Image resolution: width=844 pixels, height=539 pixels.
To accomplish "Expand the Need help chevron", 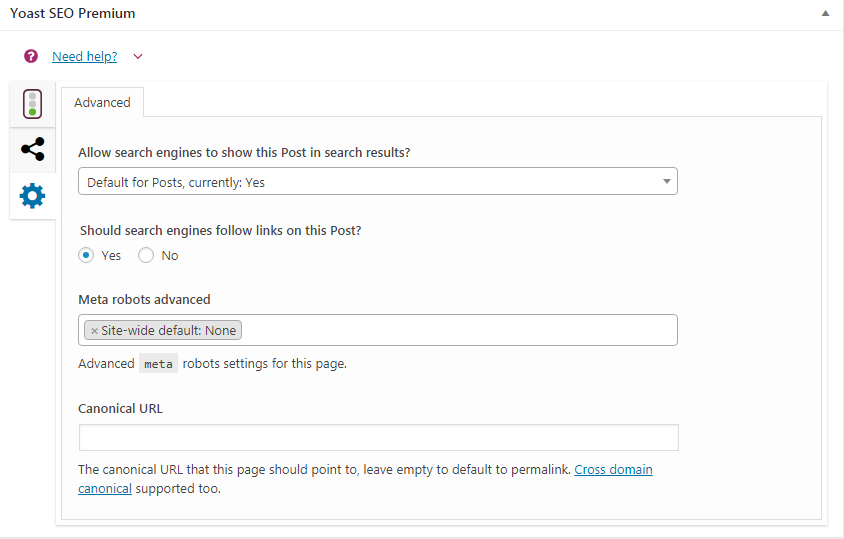I will tap(138, 57).
